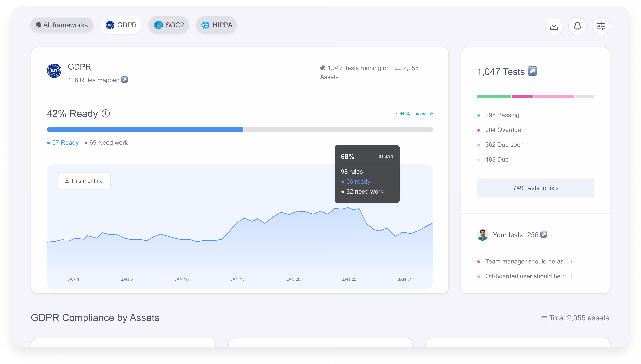Click the info icon next to 42% Ready
Viewport: 641px width, 364px height.
[x=106, y=114]
